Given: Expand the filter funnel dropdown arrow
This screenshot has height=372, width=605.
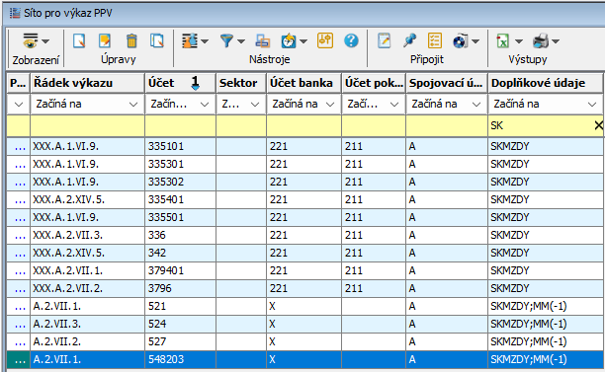Looking at the screenshot, I should coord(241,41).
